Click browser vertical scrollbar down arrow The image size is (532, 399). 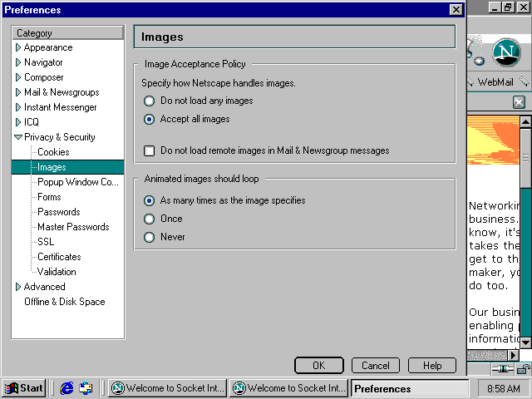pos(525,342)
